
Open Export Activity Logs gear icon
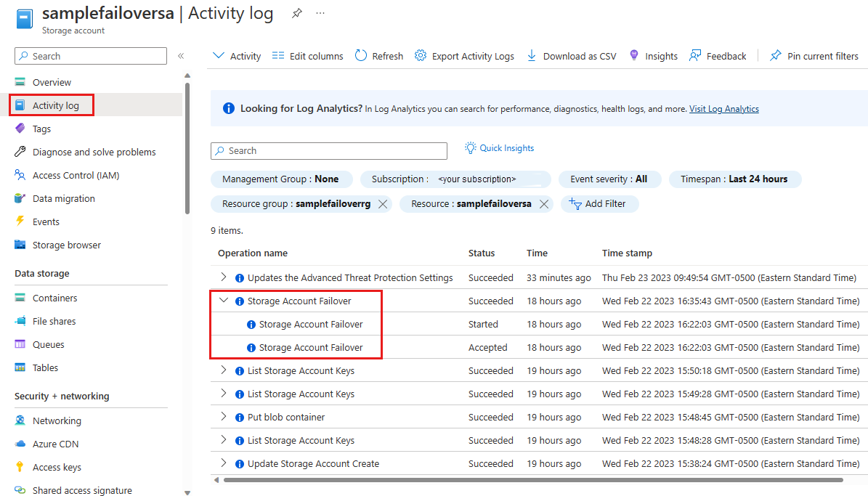point(421,56)
